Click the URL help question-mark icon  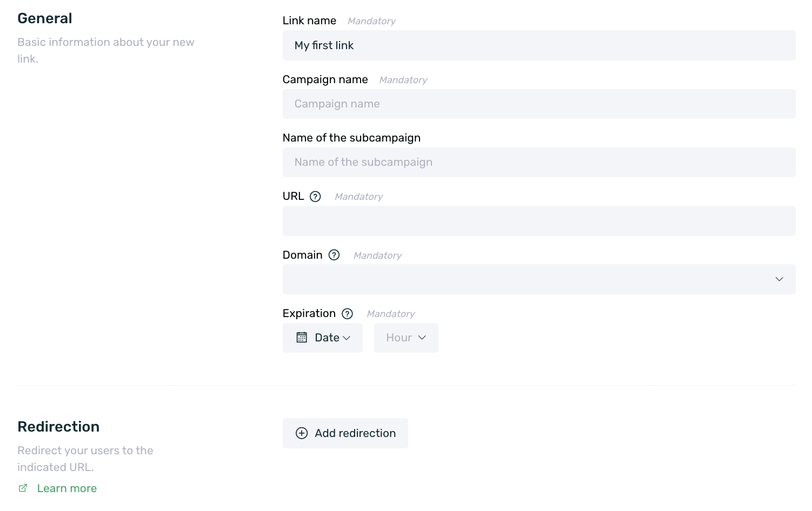click(x=315, y=197)
